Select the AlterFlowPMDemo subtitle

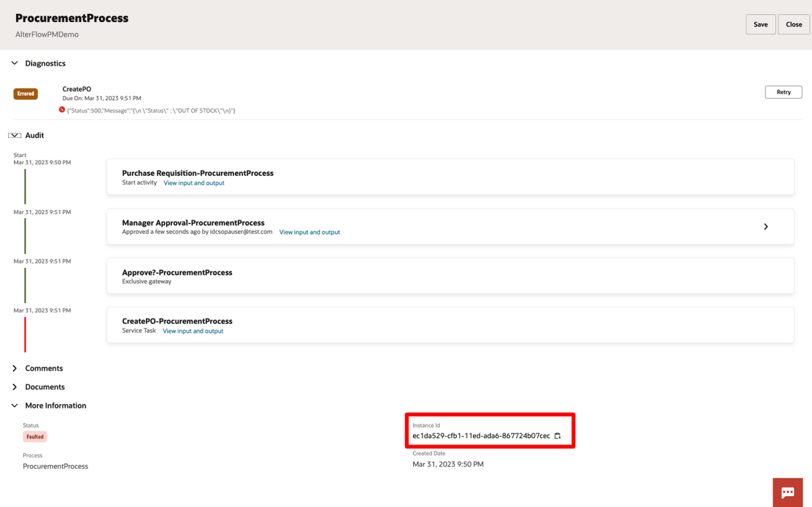[48, 34]
